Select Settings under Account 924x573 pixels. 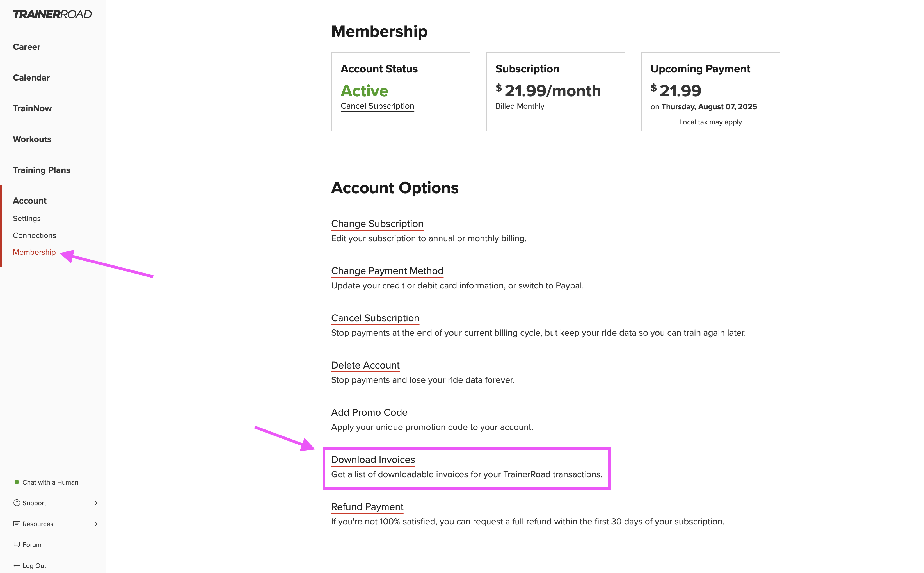[26, 218]
